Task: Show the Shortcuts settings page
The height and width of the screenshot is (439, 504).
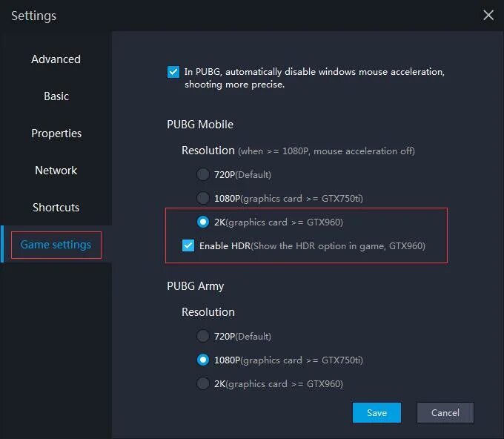Action: 56,208
